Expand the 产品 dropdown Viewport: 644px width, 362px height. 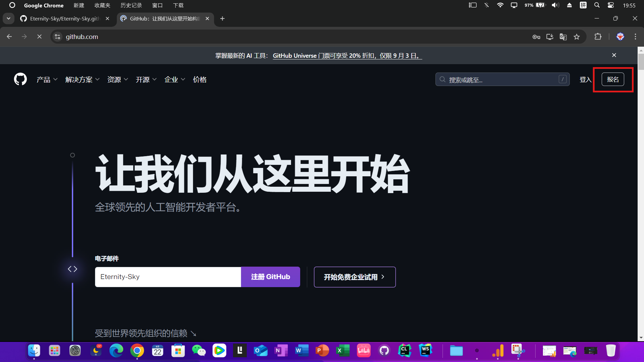47,80
